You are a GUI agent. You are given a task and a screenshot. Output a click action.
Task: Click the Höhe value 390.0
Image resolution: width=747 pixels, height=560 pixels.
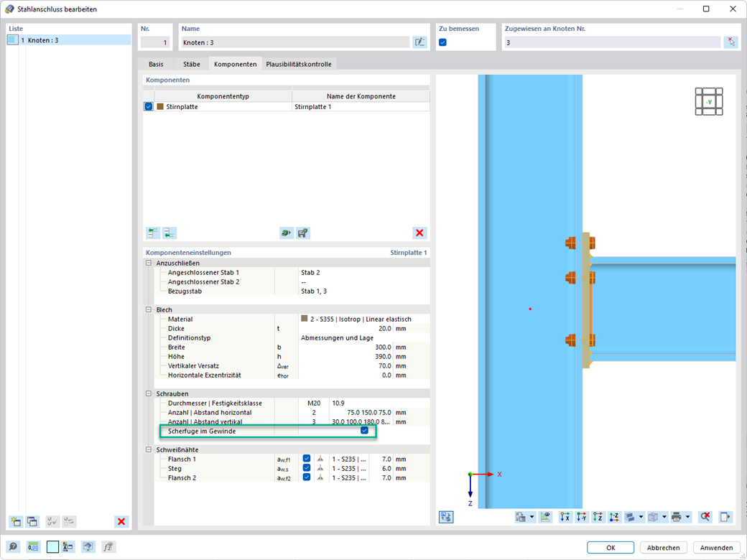coord(383,356)
